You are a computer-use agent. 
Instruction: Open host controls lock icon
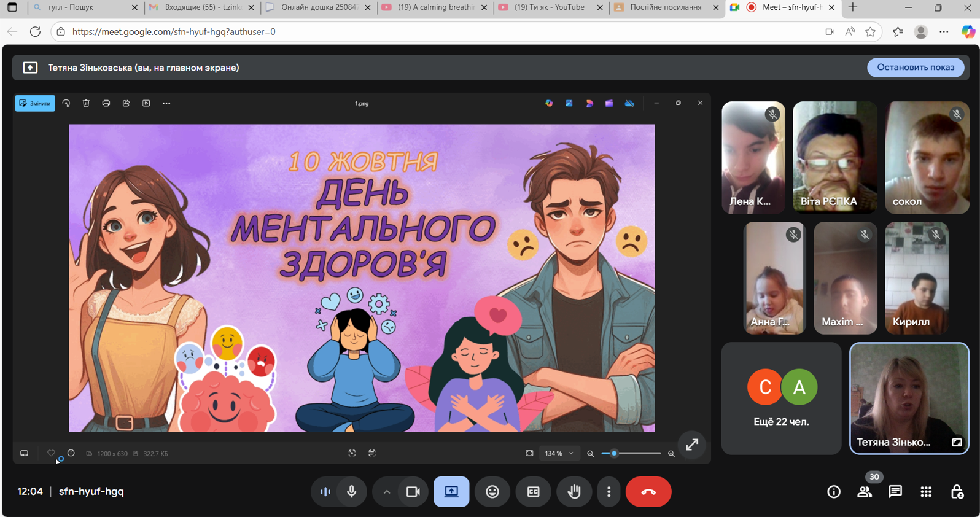(x=957, y=492)
